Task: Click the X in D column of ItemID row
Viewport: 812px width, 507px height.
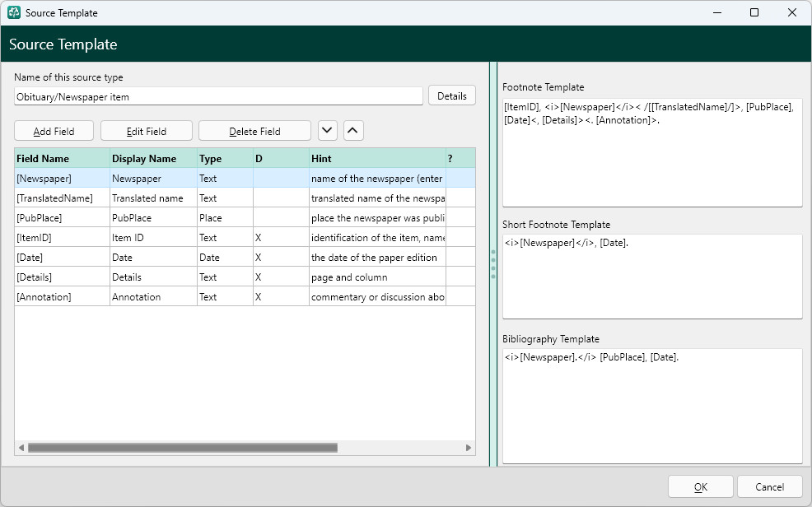Action: point(258,238)
